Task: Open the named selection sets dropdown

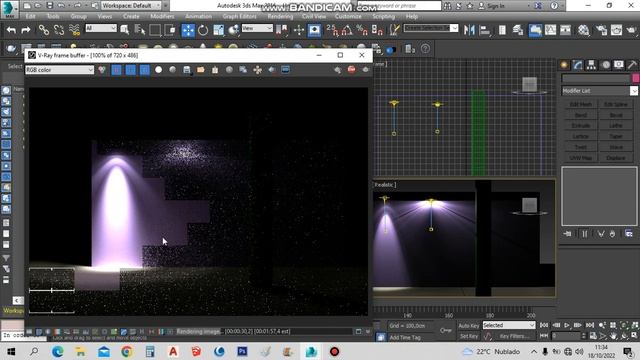Action: [431, 28]
